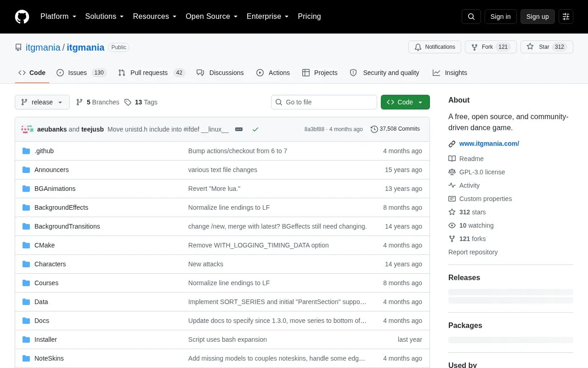The height and width of the screenshot is (368, 588).
Task: Open the www.itgmania.com/ link
Action: point(489,144)
